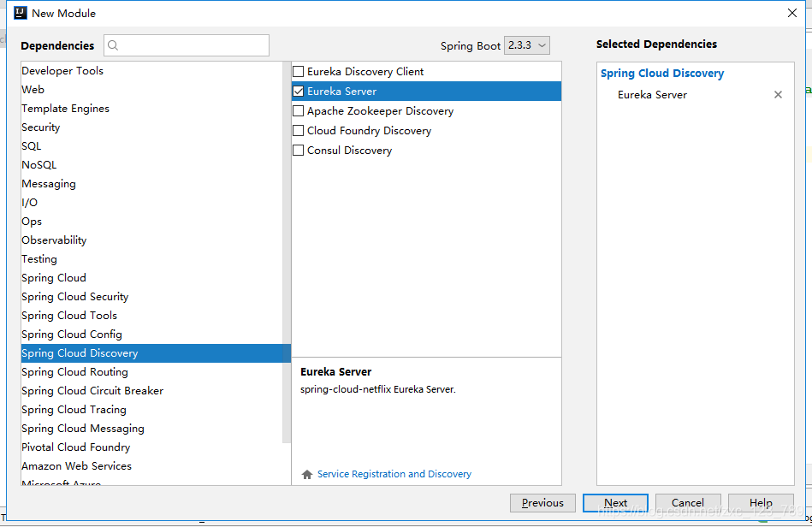
Task: Choose the Messaging category
Action: click(152, 184)
